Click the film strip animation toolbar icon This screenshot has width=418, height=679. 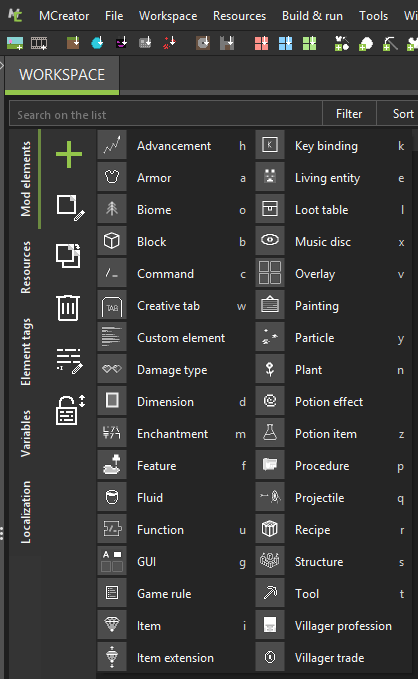pos(39,43)
